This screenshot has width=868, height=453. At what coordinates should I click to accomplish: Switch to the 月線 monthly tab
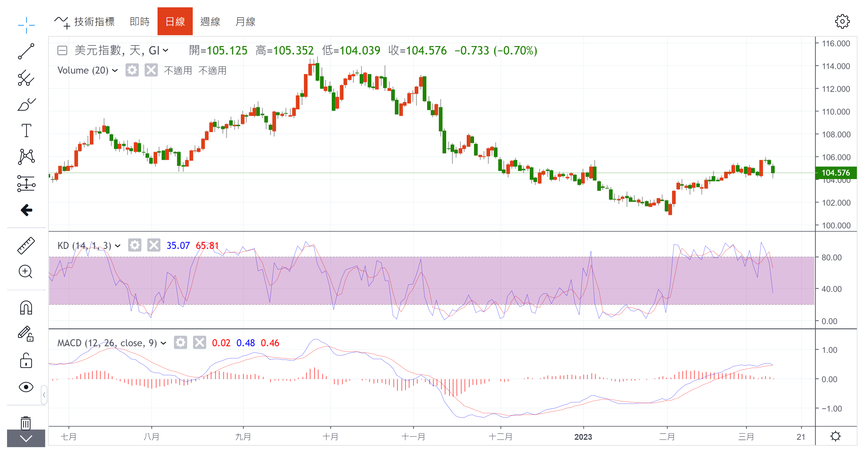(245, 22)
